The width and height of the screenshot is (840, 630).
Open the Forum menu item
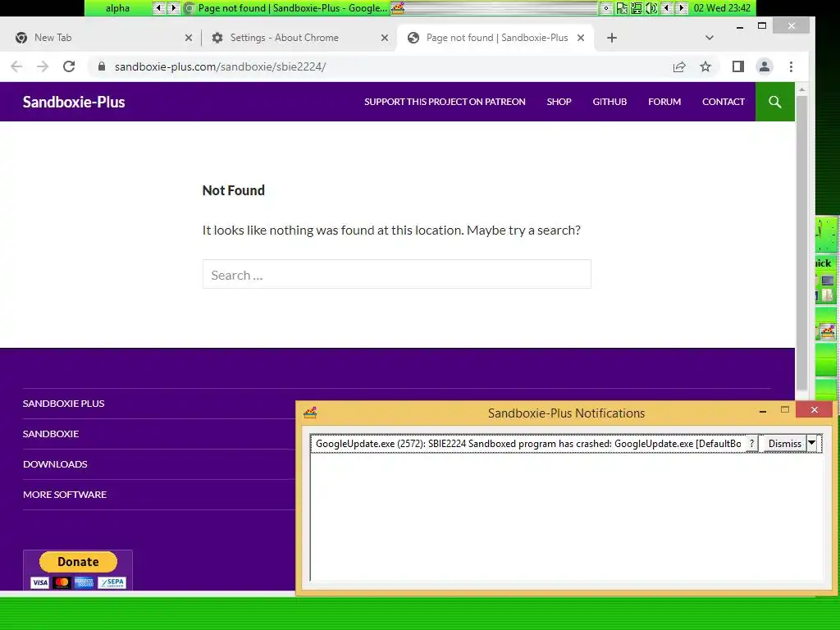tap(664, 102)
